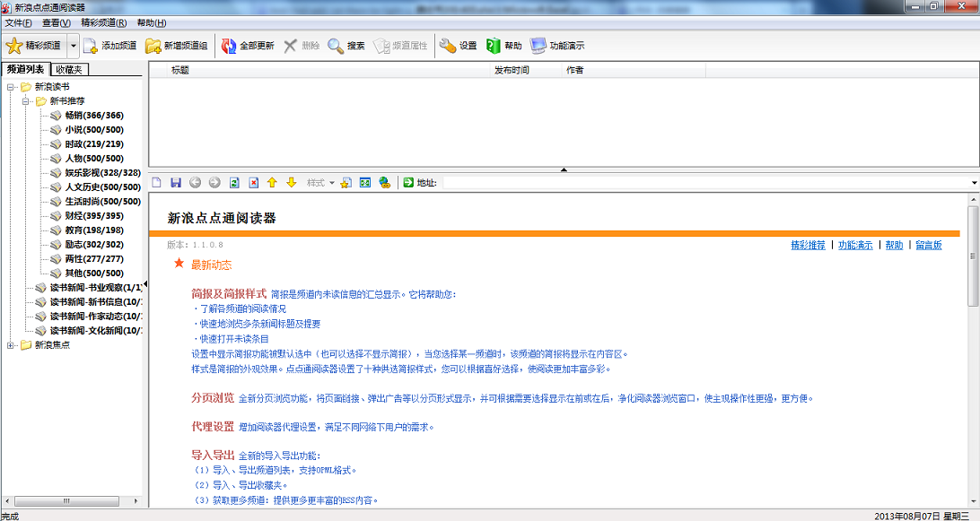Open the 样式 style dropdown
The image size is (980, 521).
(x=320, y=182)
